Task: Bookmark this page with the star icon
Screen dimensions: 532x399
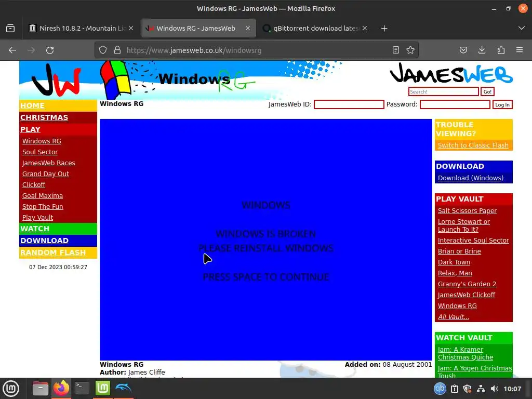Action: (410, 50)
